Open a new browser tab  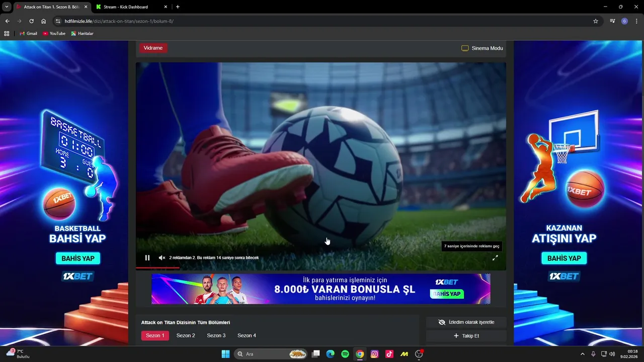coord(178,7)
